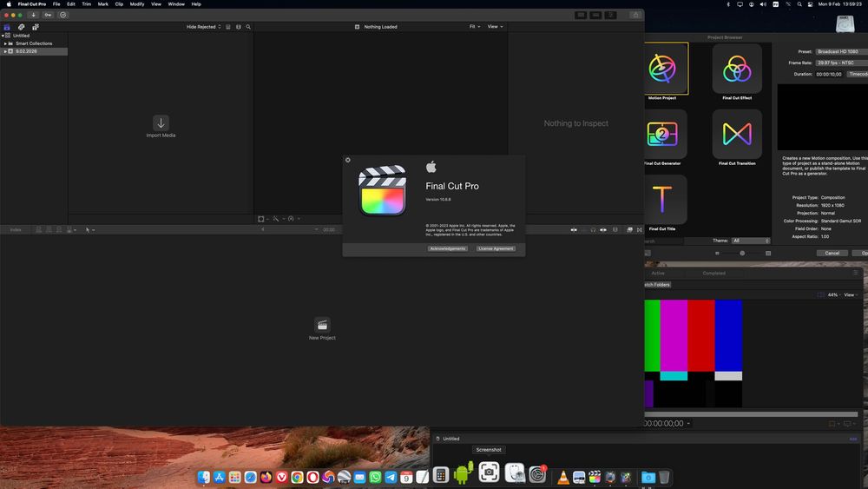This screenshot has height=489, width=868.
Task: Open the Photos and Audio sidebar icon
Action: (21, 27)
